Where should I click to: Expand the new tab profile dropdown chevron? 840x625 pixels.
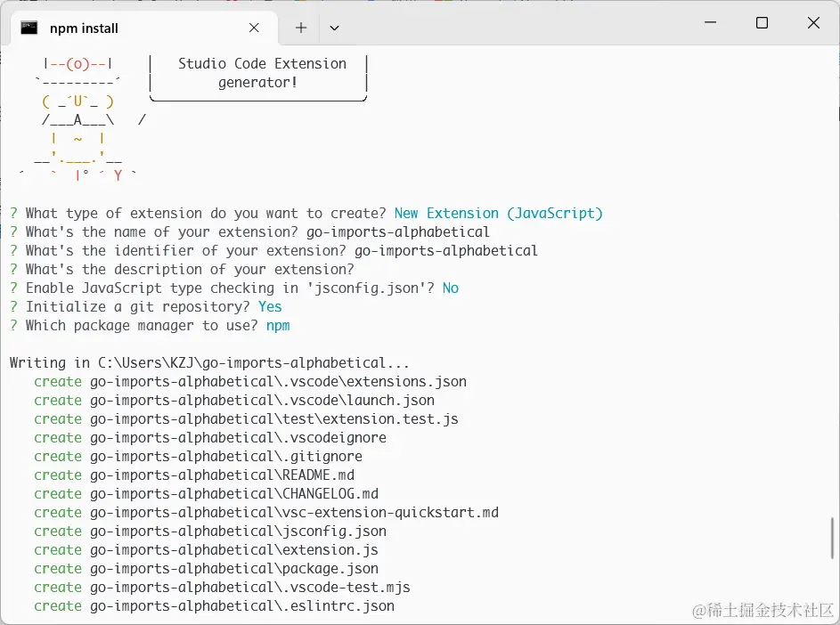pyautogui.click(x=334, y=28)
